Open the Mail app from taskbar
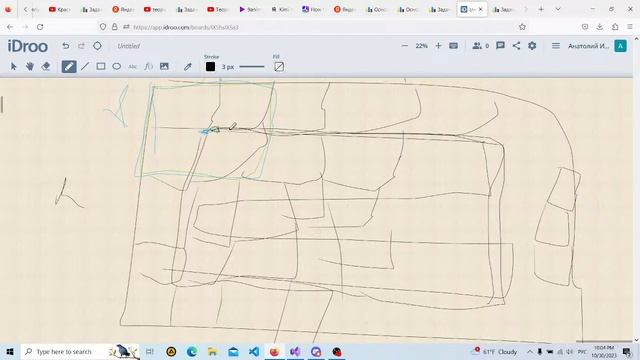Image resolution: width=640 pixels, height=360 pixels. tap(233, 351)
